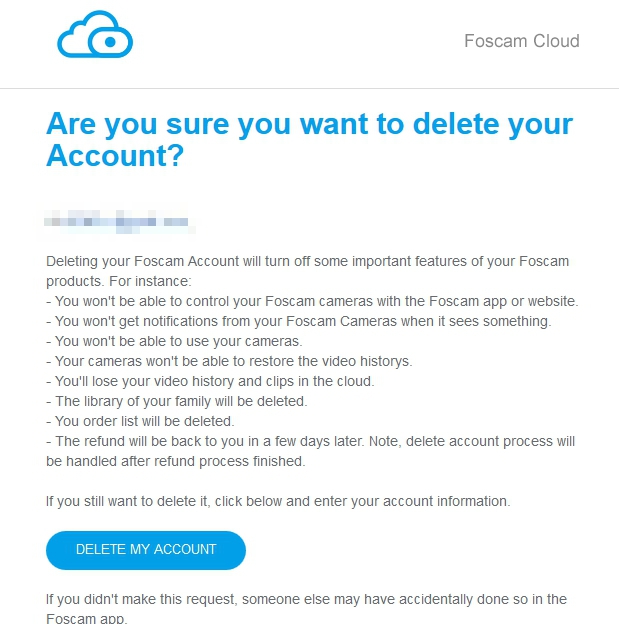Click the 'be handled after refund process finished' line
The height and width of the screenshot is (624, 619).
click(x=176, y=461)
